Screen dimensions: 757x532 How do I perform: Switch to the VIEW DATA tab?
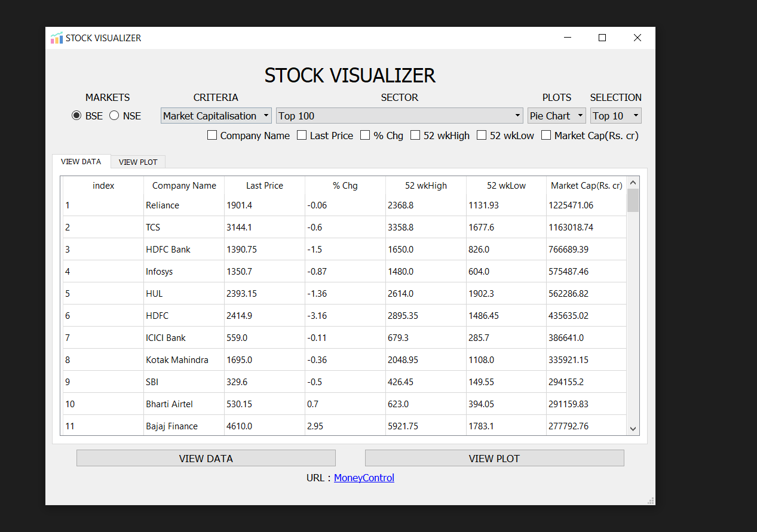tap(81, 162)
